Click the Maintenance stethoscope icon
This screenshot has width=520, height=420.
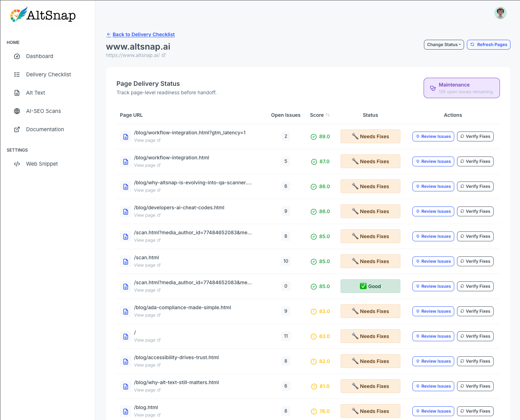[x=433, y=88]
